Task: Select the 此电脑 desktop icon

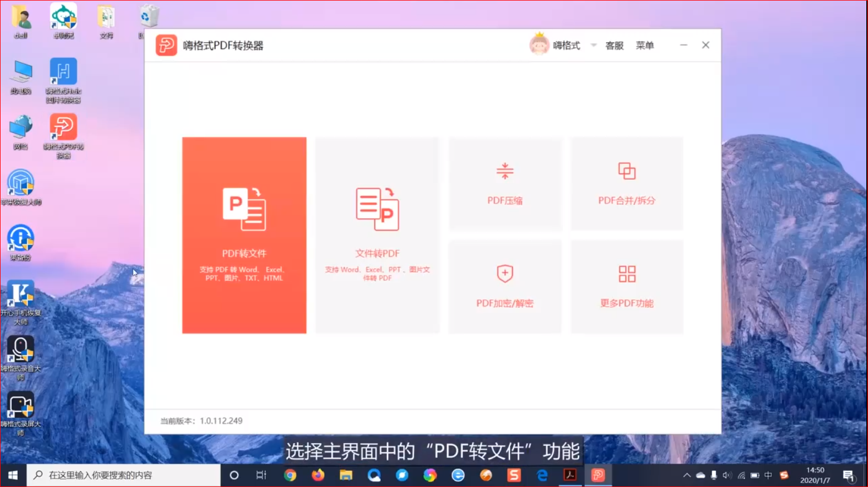Action: (21, 77)
